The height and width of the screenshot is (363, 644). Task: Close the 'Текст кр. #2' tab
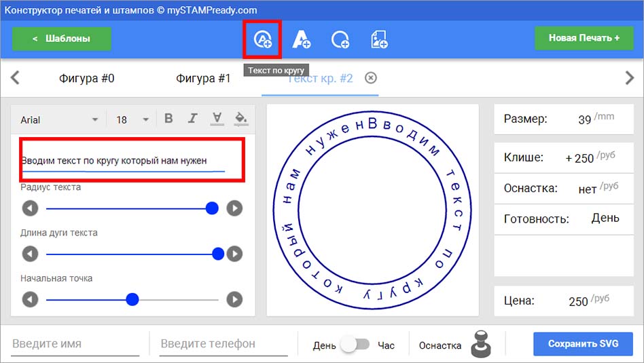click(x=371, y=77)
